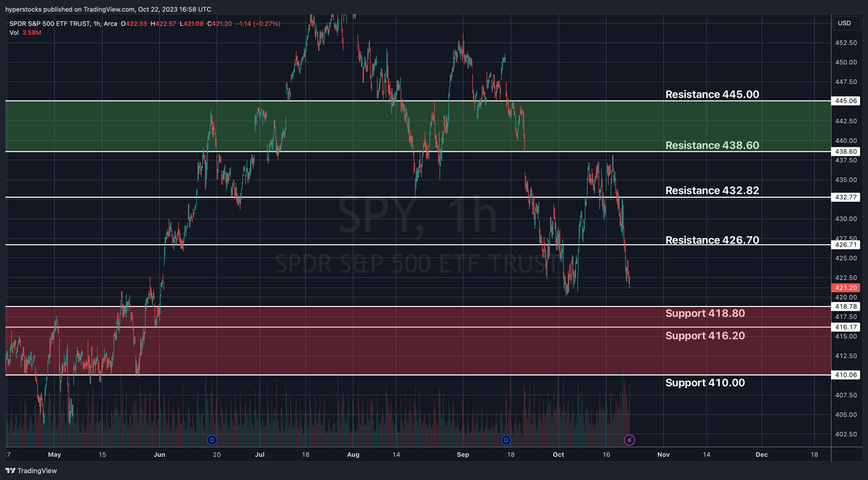The height and width of the screenshot is (480, 868).
Task: Open the purple lightning event marker in October
Action: (x=629, y=440)
